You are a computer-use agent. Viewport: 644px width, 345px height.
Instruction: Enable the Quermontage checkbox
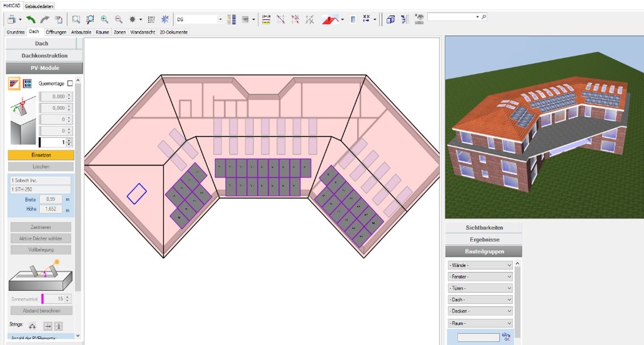69,82
